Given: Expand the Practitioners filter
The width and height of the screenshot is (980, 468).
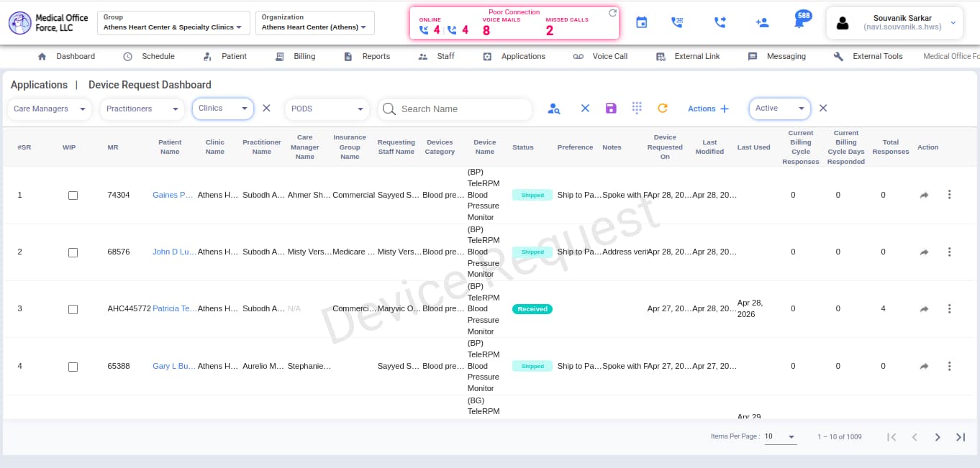Looking at the screenshot, I should coord(142,109).
